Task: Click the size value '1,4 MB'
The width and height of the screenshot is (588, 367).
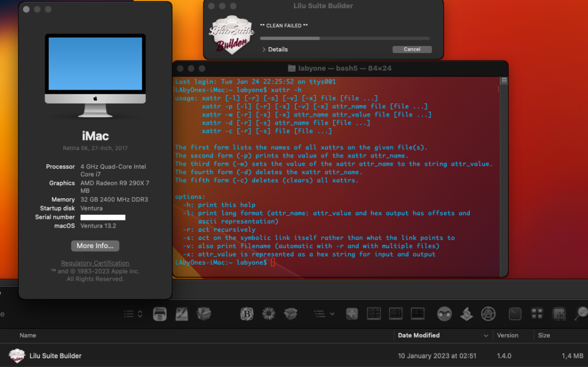Action: click(572, 356)
